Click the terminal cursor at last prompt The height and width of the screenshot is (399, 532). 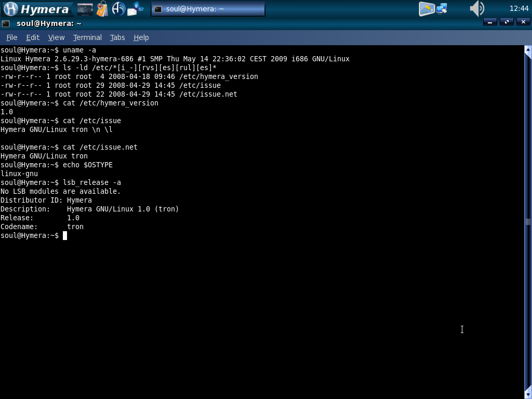point(65,235)
